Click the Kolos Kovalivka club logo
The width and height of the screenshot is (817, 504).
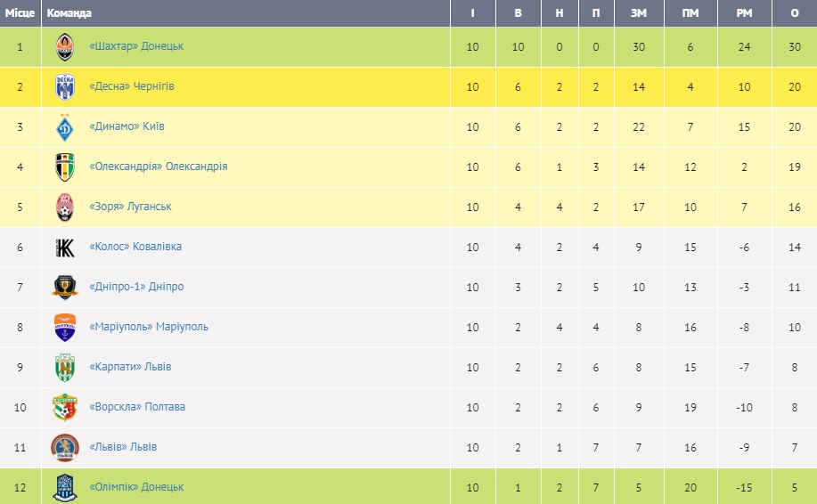[64, 248]
